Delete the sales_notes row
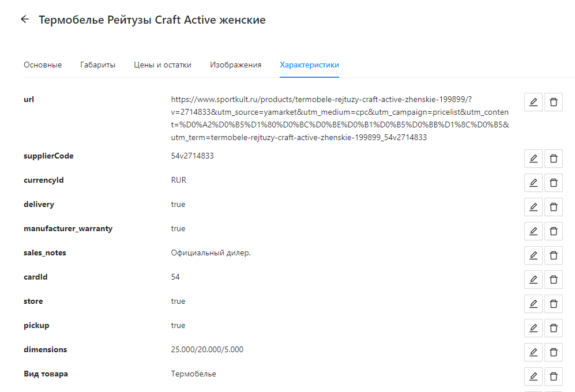Screen dimensions: 575x392 (x=554, y=255)
